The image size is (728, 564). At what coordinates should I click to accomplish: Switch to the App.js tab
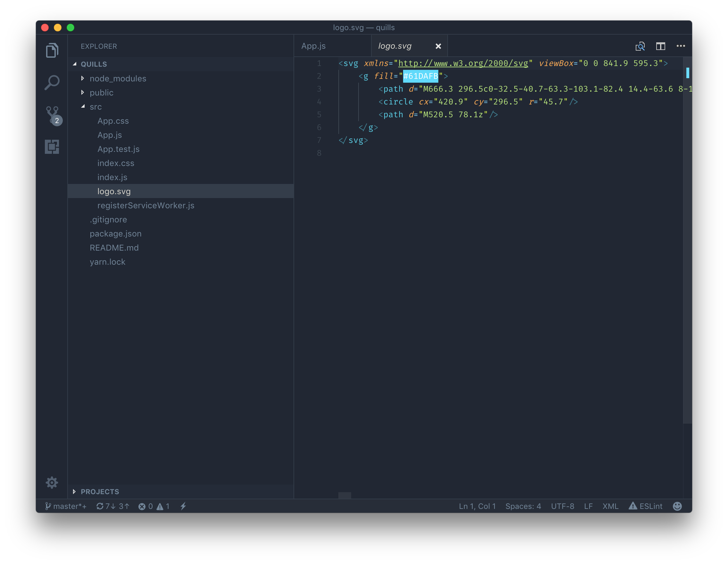pos(313,46)
